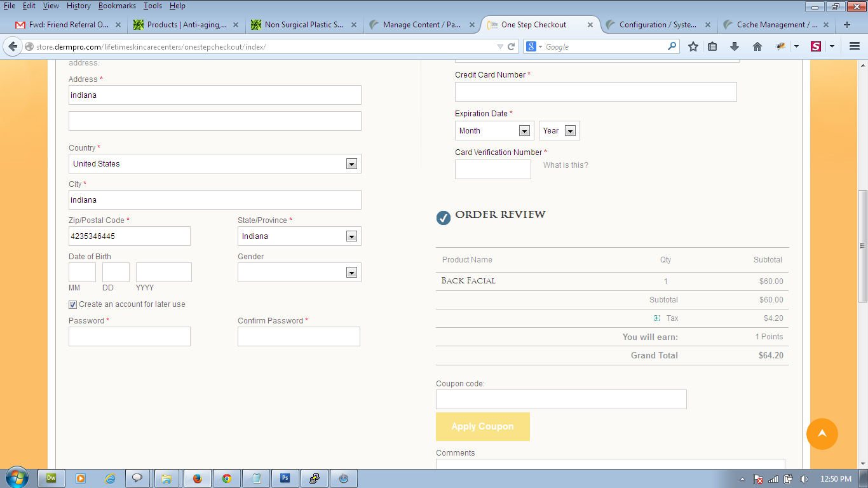Click the Apply Coupon button

click(x=482, y=426)
